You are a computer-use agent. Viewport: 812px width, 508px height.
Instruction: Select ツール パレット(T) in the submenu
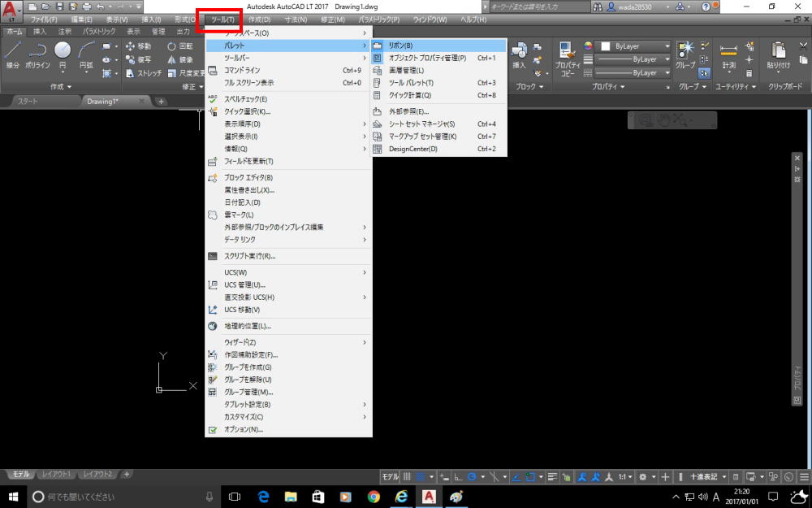(438, 83)
